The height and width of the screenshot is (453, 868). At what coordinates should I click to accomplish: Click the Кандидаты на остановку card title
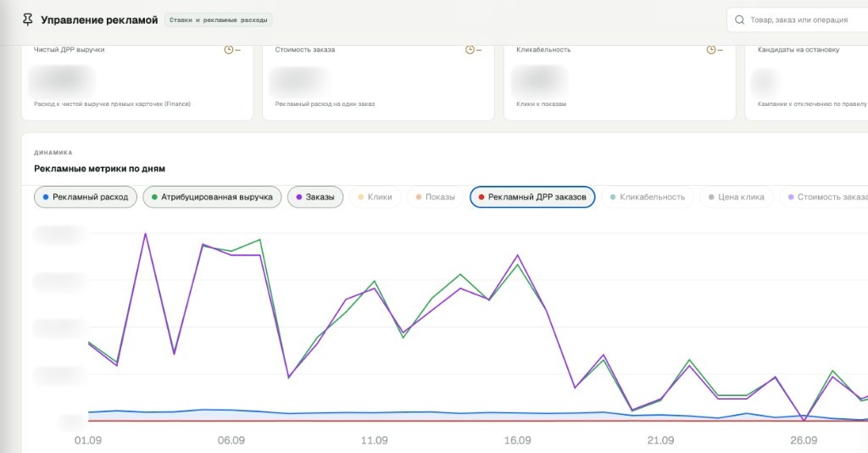(798, 50)
